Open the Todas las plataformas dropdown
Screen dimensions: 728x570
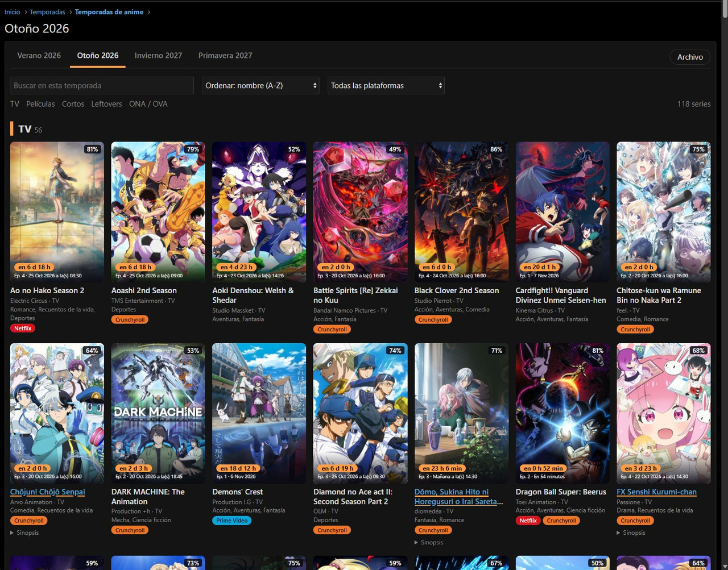[386, 85]
